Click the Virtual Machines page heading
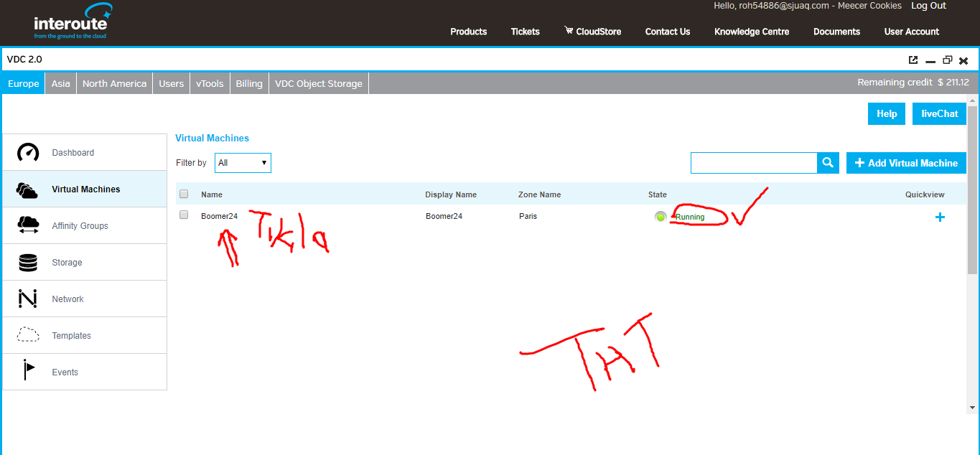This screenshot has width=980, height=455. (213, 138)
